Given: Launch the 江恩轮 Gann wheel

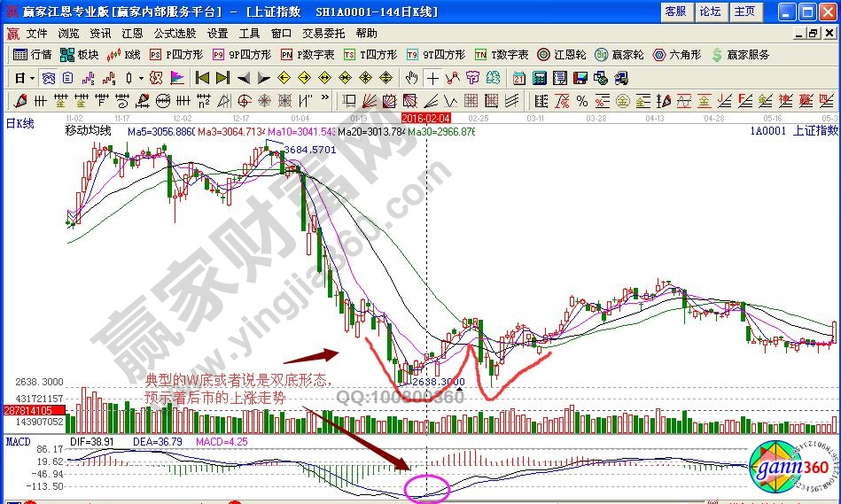Looking at the screenshot, I should [562, 55].
